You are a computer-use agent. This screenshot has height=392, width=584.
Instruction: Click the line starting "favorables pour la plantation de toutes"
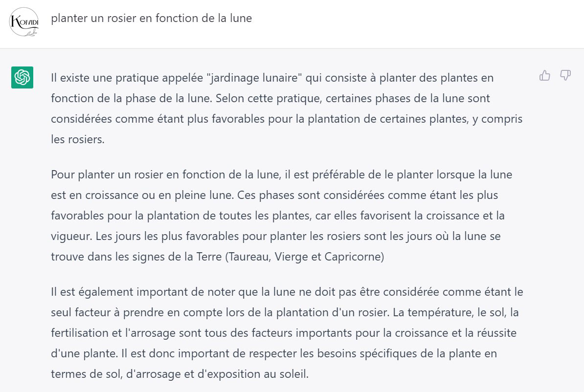(x=277, y=216)
